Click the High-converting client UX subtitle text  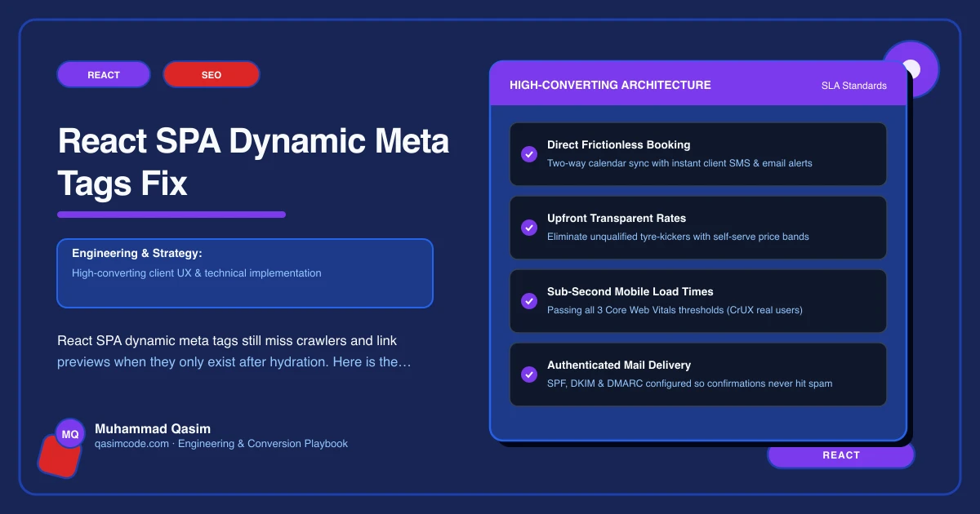point(197,273)
